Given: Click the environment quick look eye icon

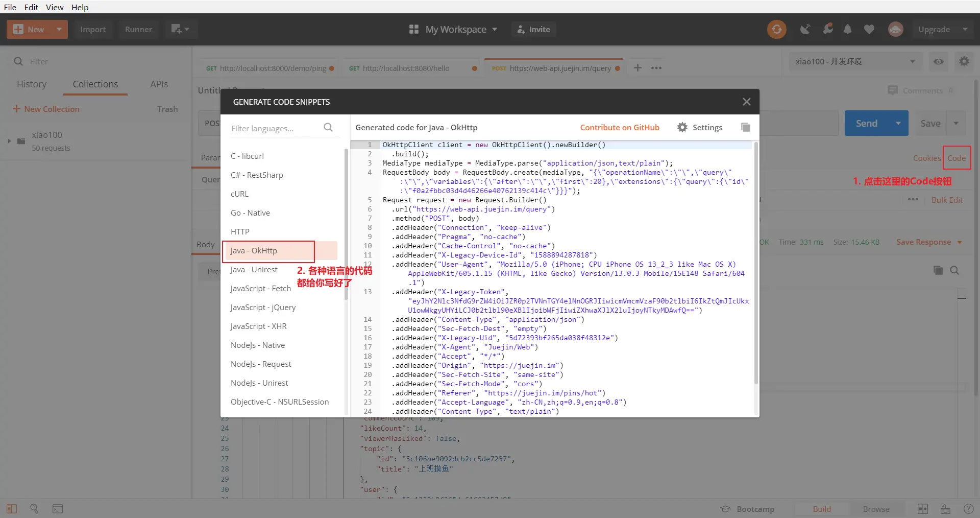Looking at the screenshot, I should pyautogui.click(x=938, y=61).
